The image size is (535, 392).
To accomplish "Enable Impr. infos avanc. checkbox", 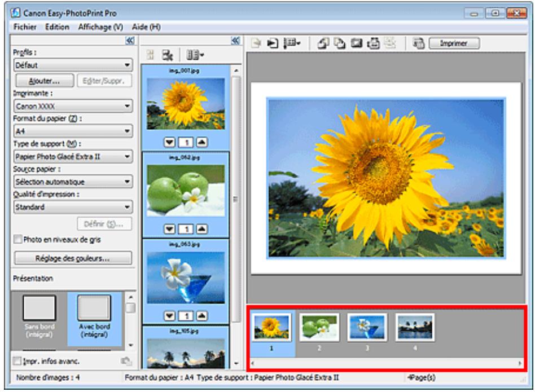I will click(17, 361).
